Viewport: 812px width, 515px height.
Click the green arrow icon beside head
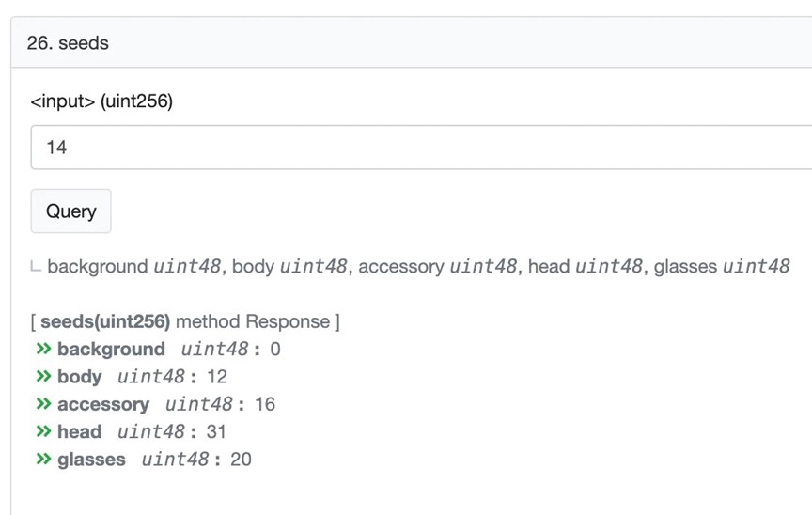click(43, 431)
